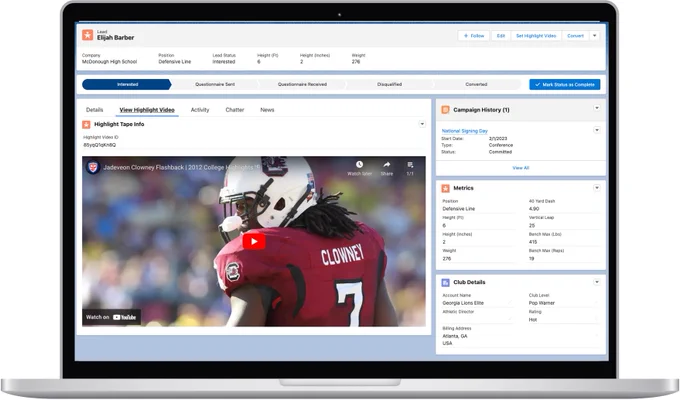The image size is (680, 400).
Task: Click the Club Level value Pop Warner
Action: pyautogui.click(x=542, y=303)
